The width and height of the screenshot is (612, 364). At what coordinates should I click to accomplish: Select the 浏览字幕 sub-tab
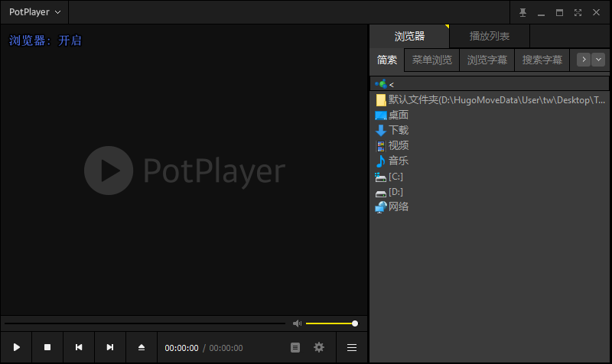coord(487,60)
